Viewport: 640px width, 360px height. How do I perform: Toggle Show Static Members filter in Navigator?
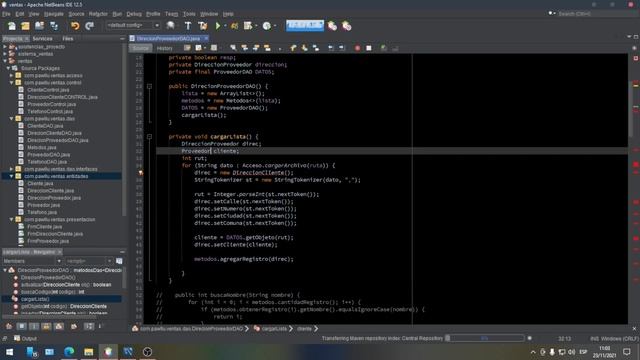[34, 326]
